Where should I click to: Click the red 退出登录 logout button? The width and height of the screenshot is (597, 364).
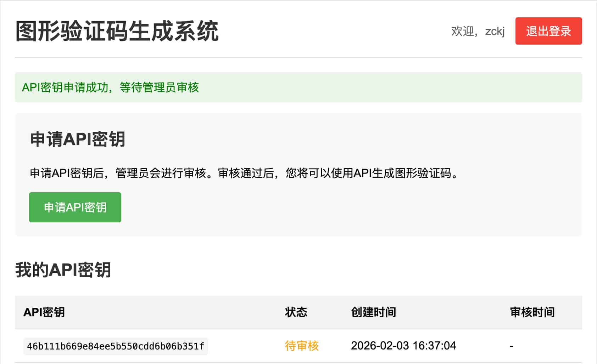[x=548, y=31]
